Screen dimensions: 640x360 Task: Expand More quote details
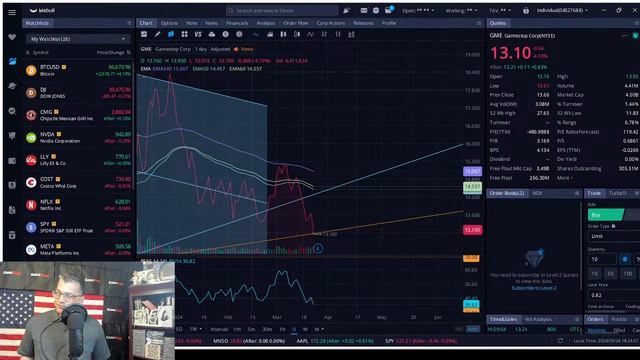pos(564,178)
